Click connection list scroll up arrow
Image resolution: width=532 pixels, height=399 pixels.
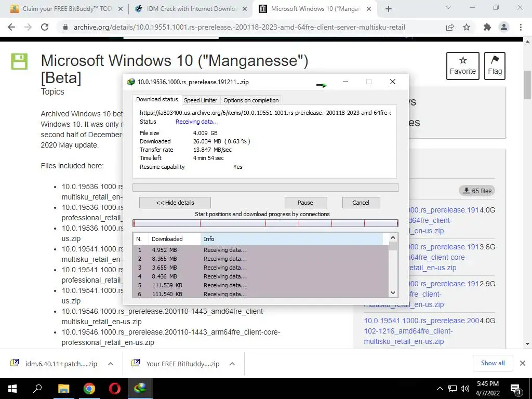click(393, 237)
